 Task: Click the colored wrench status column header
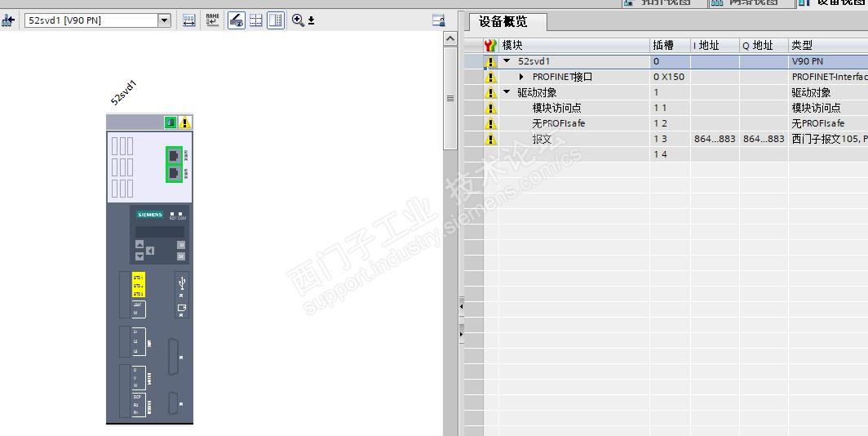[x=490, y=46]
